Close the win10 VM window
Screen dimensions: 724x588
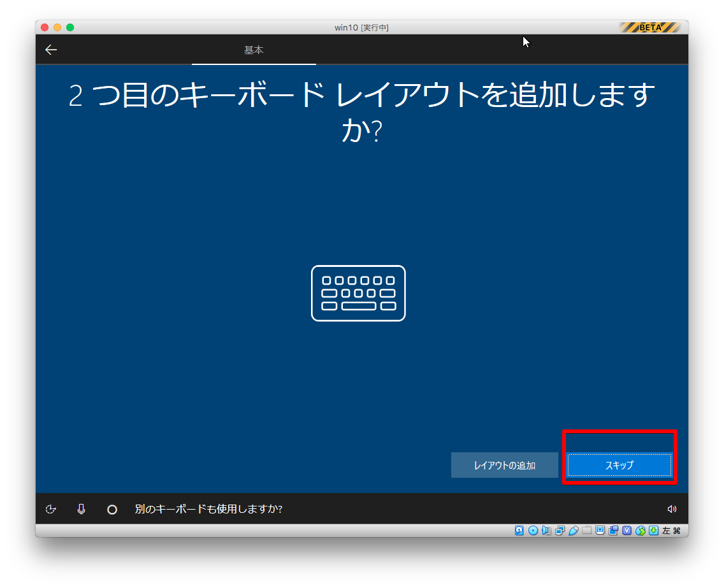(45, 27)
